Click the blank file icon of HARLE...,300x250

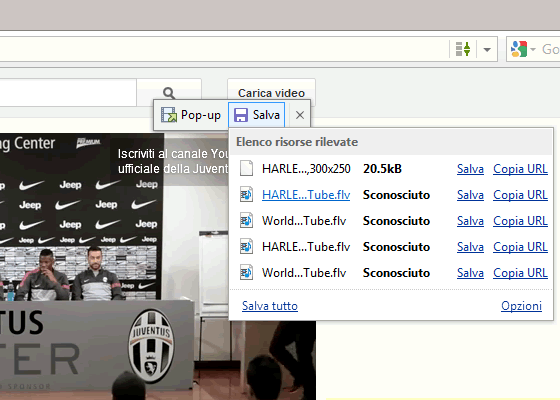[246, 168]
